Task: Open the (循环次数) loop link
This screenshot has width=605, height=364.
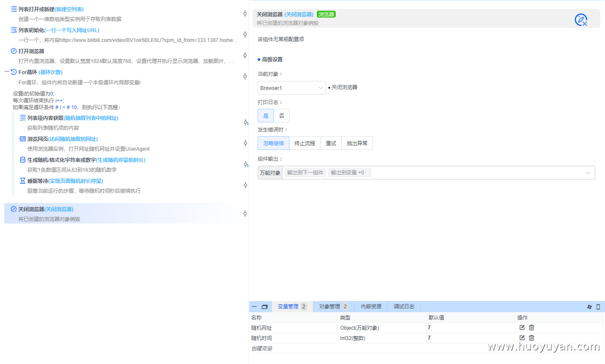Action: (51, 72)
